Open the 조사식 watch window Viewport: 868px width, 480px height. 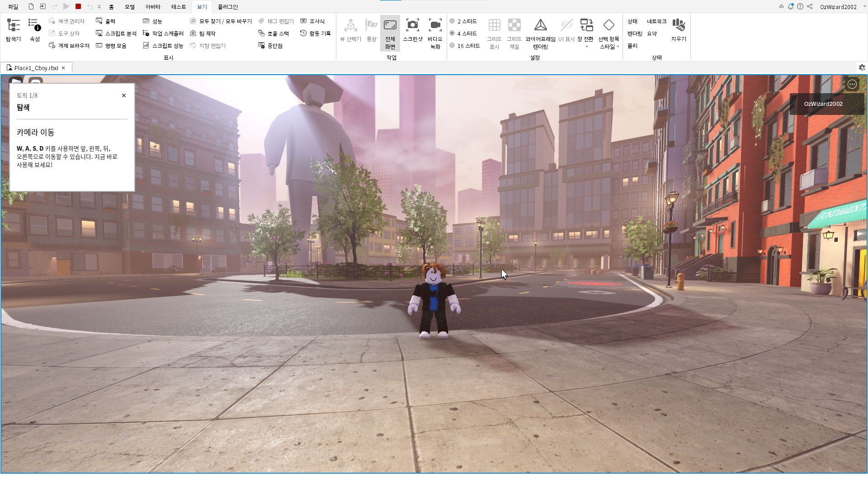pos(312,21)
